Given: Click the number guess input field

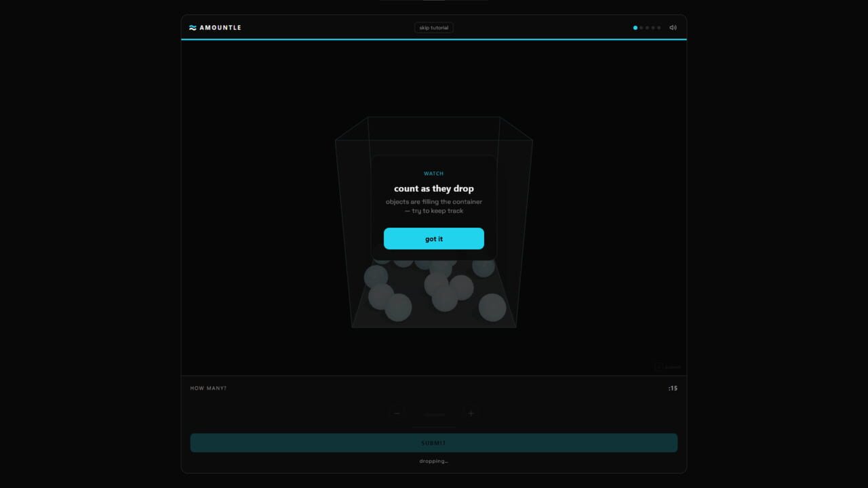Looking at the screenshot, I should tap(434, 414).
